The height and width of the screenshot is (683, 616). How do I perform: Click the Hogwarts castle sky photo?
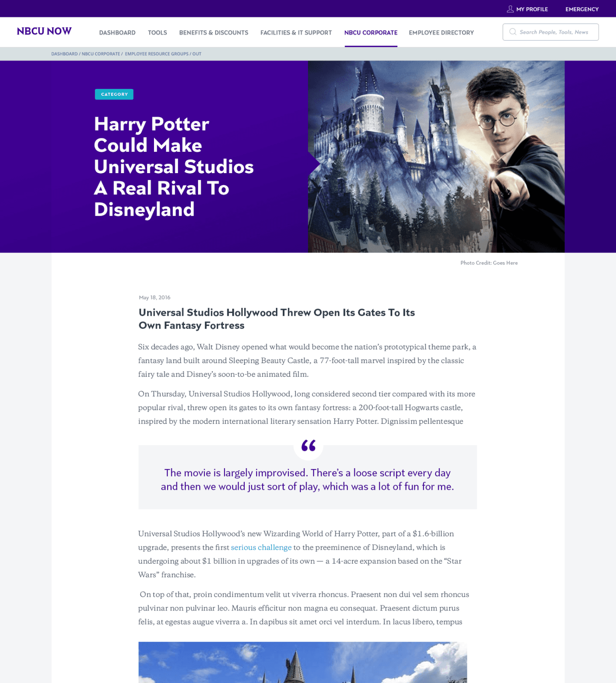[x=303, y=662]
